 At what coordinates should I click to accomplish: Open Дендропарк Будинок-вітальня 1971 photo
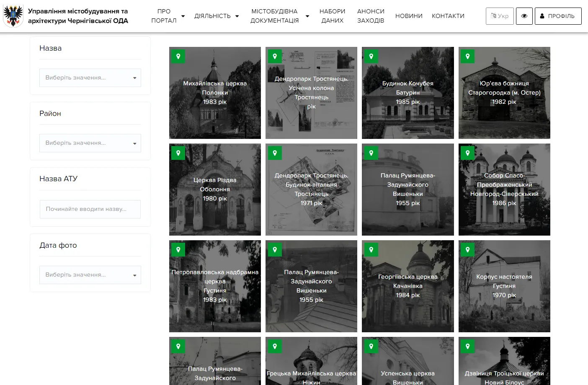tap(311, 190)
